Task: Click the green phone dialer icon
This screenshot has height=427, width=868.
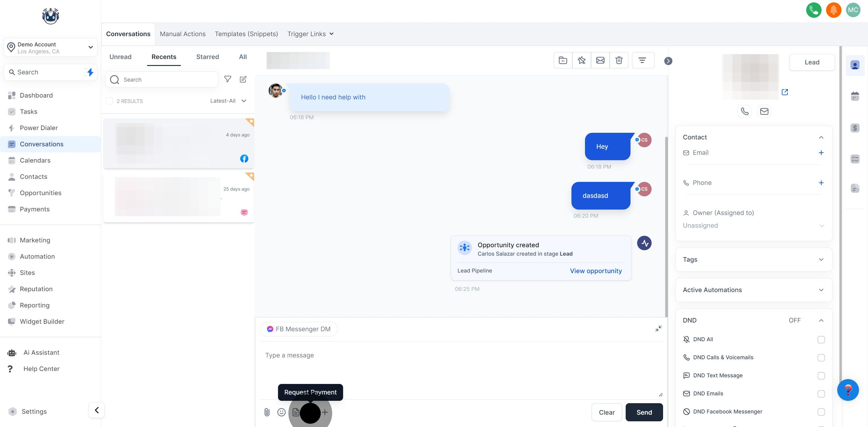Action: pos(813,10)
